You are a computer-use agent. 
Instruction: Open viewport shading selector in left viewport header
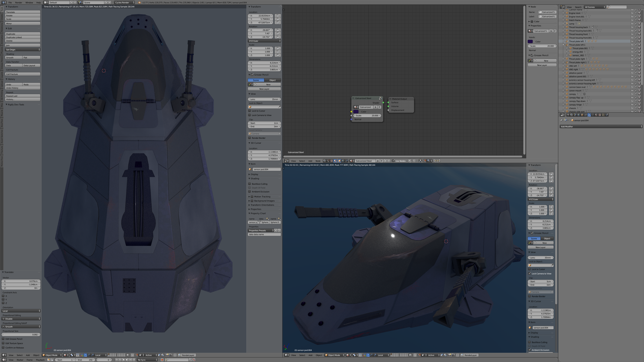[x=66, y=355]
